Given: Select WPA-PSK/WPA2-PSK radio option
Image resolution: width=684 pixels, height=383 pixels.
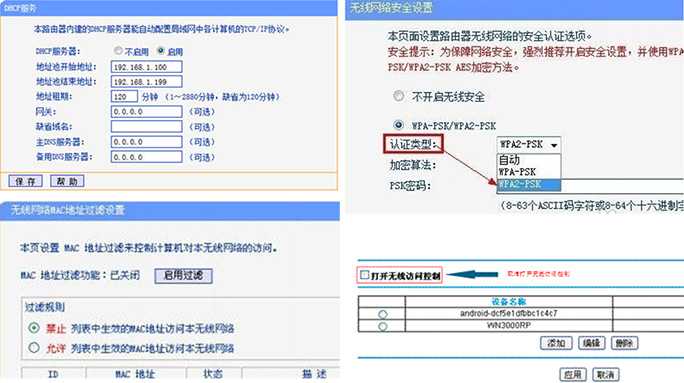Looking at the screenshot, I should (399, 125).
